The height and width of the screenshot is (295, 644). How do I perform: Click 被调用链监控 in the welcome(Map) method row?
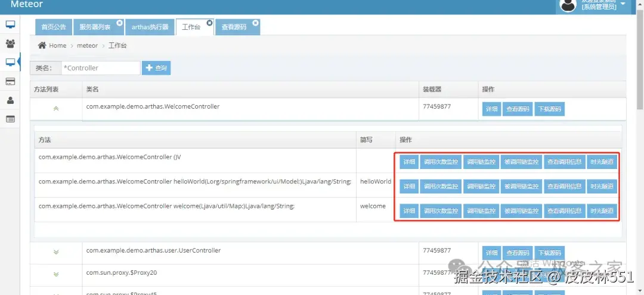pyautogui.click(x=521, y=211)
